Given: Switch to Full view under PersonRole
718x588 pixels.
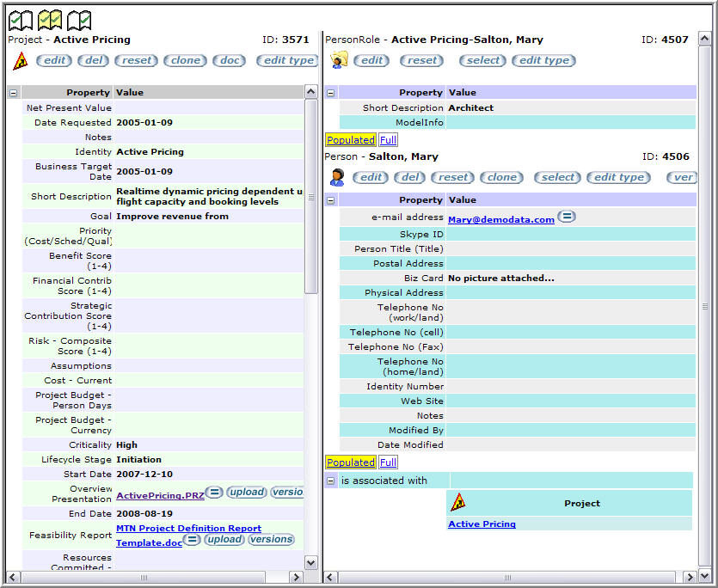Looking at the screenshot, I should coord(388,139).
